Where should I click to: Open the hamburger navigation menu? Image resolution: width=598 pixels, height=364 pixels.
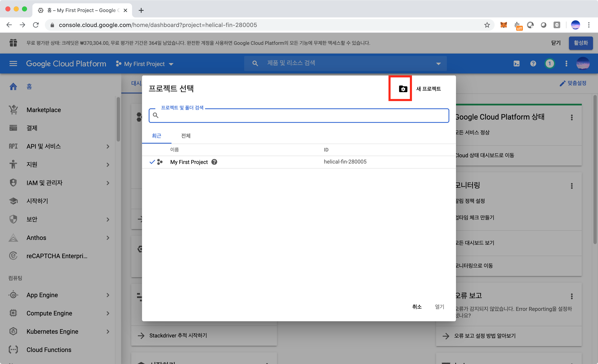pos(13,64)
